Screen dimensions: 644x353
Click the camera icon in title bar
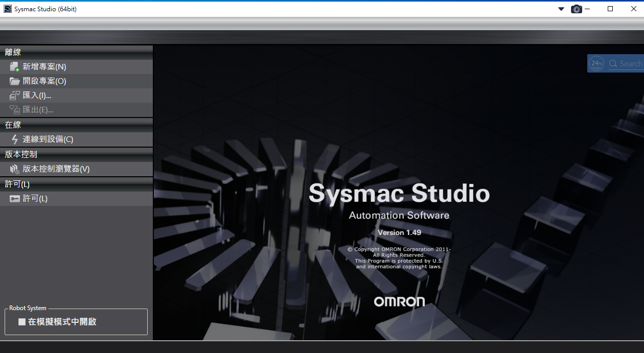point(577,9)
